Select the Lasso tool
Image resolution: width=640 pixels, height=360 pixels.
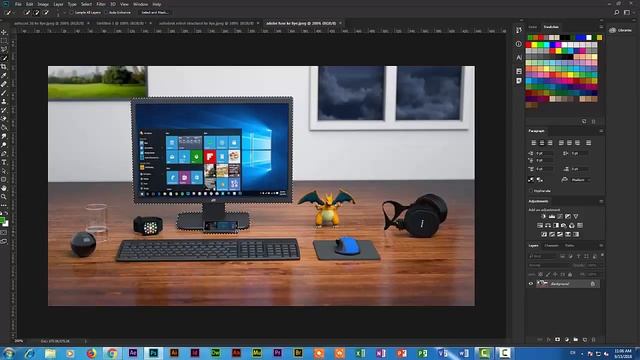tap(4, 49)
